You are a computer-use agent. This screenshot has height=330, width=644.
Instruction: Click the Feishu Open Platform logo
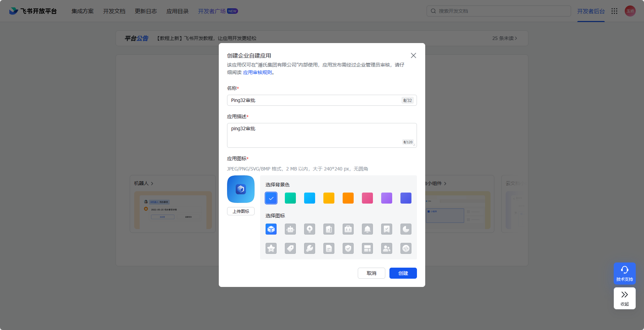point(33,11)
